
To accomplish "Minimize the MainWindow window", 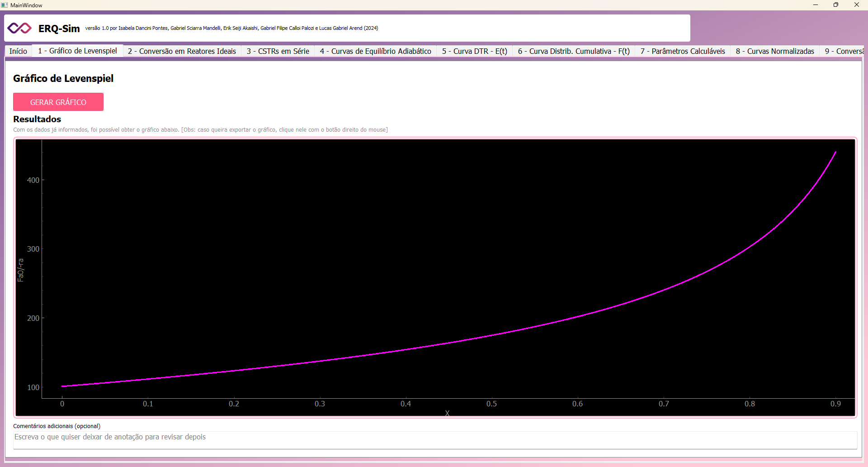I will 815,5.
